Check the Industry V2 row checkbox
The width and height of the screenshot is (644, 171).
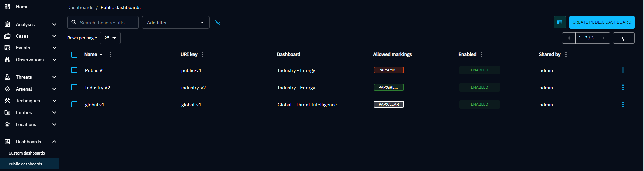[74, 87]
